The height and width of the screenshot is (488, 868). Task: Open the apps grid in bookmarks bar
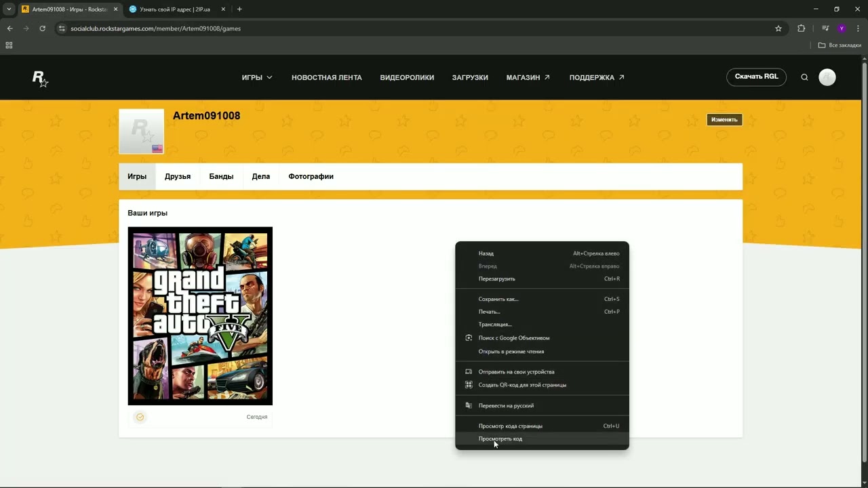pyautogui.click(x=9, y=45)
